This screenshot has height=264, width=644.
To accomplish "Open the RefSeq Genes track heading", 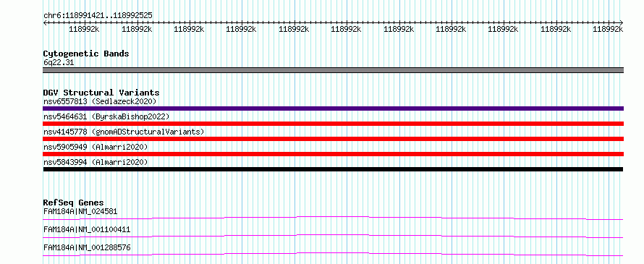I will [x=74, y=203].
